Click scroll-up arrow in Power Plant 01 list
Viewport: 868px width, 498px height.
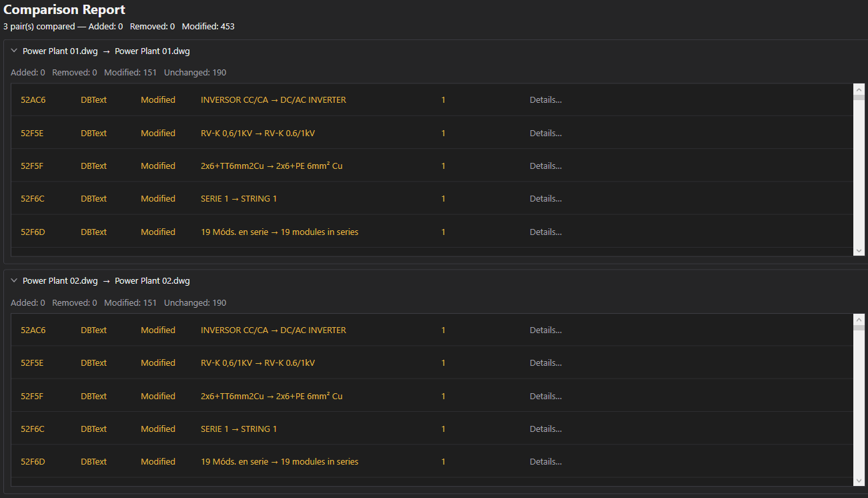coord(859,89)
